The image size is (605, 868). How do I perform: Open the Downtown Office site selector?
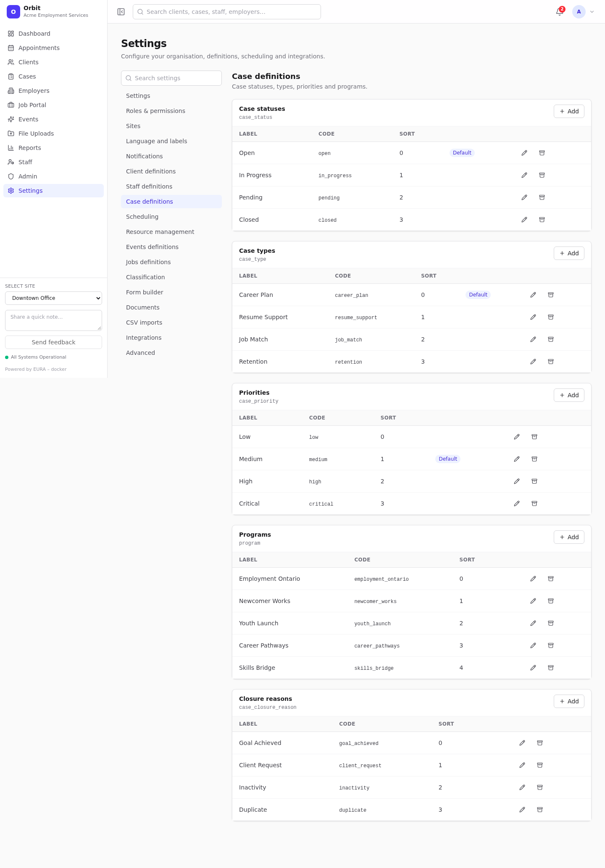click(53, 298)
